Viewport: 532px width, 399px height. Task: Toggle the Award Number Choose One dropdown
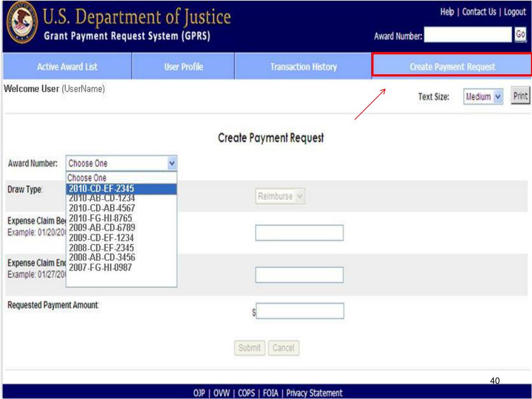(122, 163)
